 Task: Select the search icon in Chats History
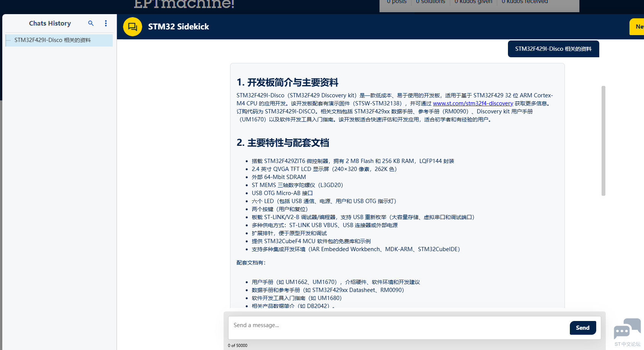click(x=91, y=23)
